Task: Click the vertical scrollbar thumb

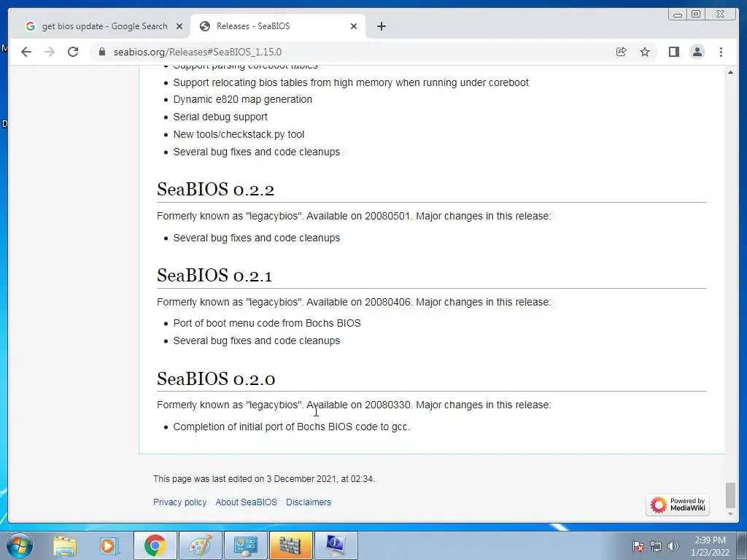Action: pos(730,495)
